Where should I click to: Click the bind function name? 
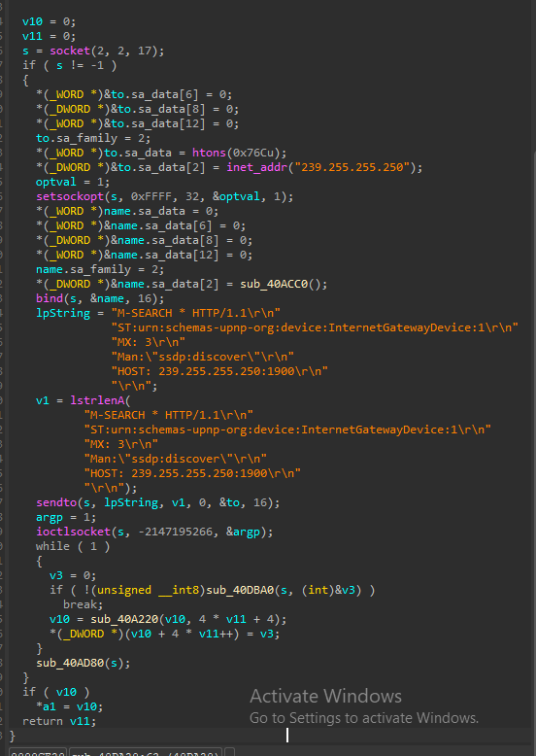pyautogui.click(x=50, y=298)
